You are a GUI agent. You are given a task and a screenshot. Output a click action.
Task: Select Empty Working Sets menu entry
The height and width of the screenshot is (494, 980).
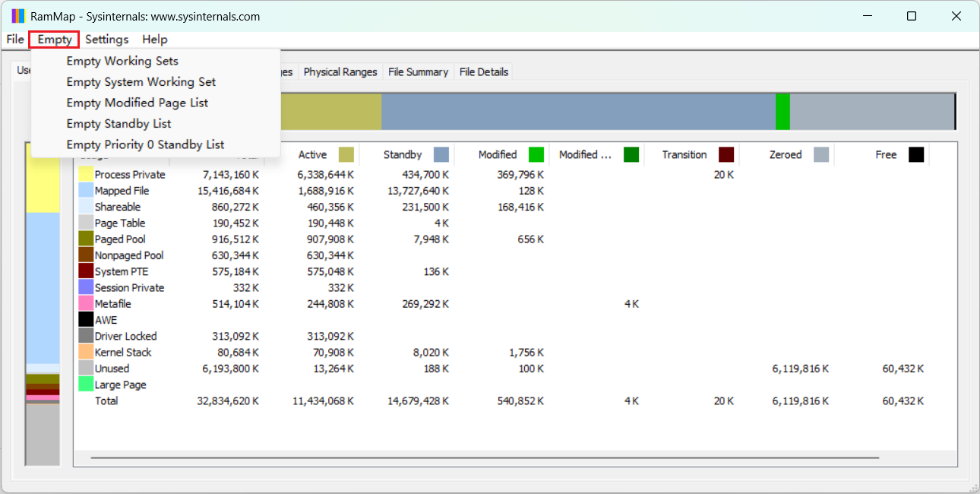122,61
